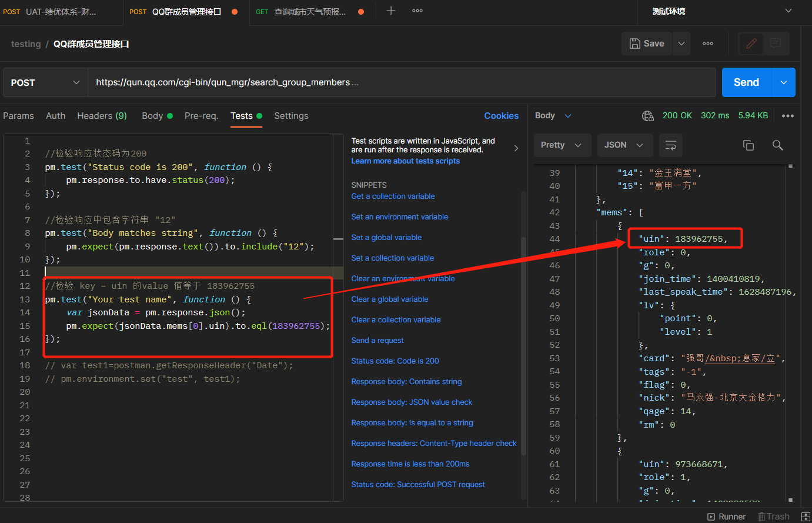
Task: Expand the Save options arrow
Action: coord(681,44)
